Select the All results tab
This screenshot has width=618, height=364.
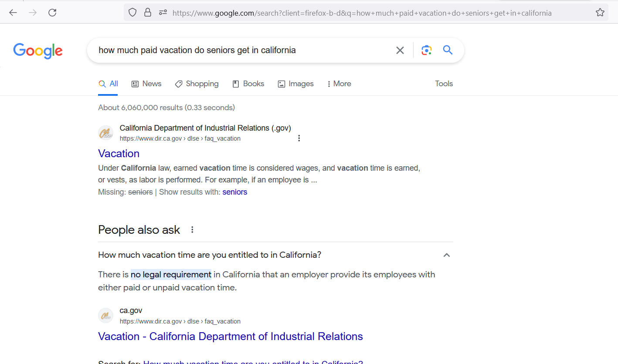(108, 84)
